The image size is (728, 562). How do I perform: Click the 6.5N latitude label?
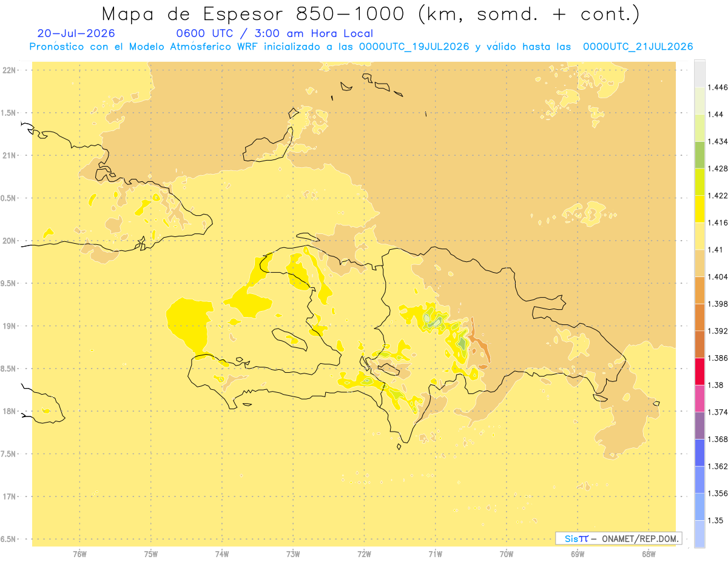9,539
